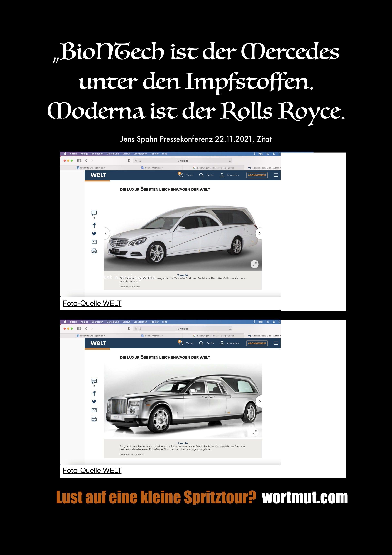The height and width of the screenshot is (555, 392).
Task: Share on Facebook beside the Rolls-Royce hearse
Action: (x=94, y=393)
